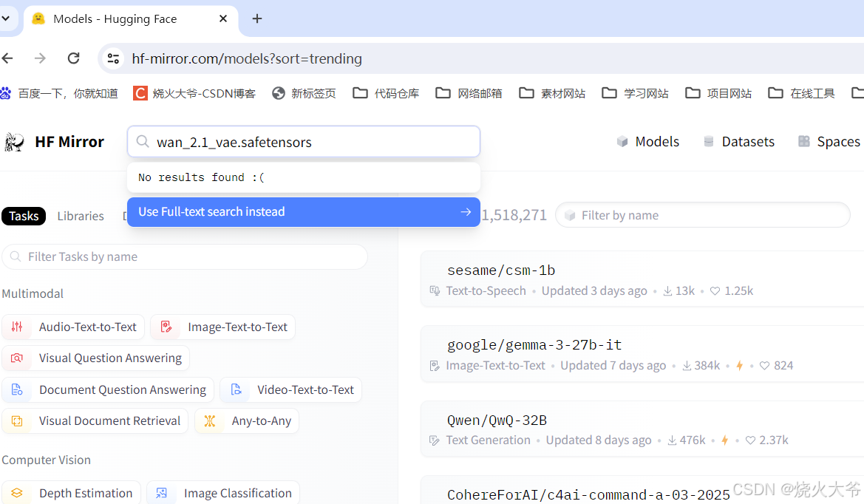
Task: Click the Any-to-Any arrows icon
Action: 209,420
